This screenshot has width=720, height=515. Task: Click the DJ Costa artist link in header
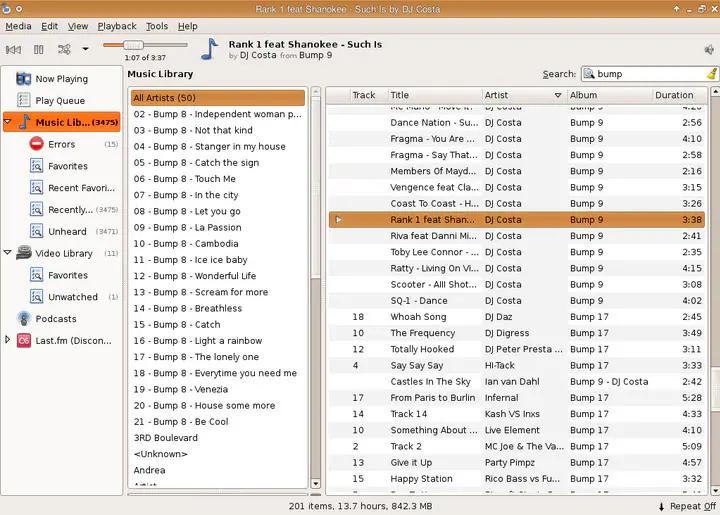point(258,55)
